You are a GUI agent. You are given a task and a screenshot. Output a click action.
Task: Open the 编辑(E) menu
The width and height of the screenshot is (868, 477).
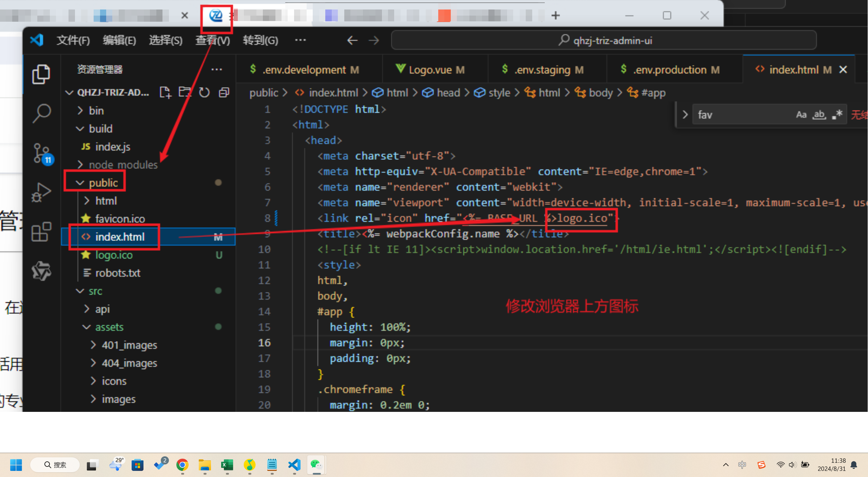point(119,40)
